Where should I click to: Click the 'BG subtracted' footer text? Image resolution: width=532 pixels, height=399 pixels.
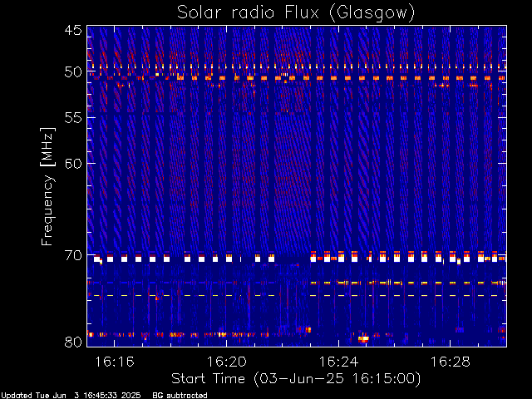pos(180,396)
